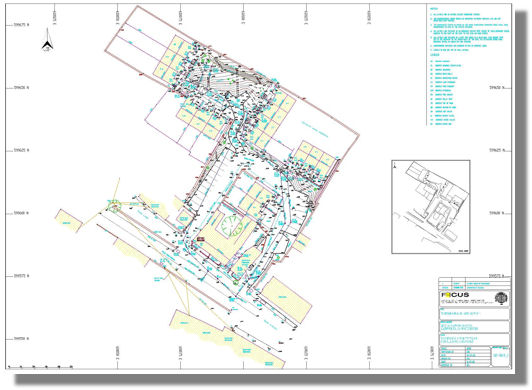Click the FOCUS company logo
Image resolution: width=532 pixels, height=390 pixels.
455,295
